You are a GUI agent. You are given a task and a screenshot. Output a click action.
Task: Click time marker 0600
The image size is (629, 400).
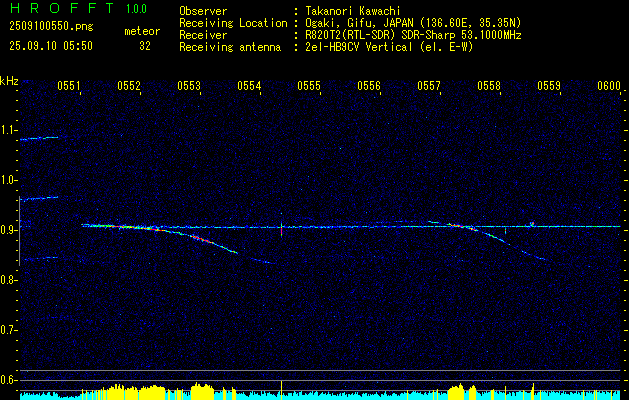tap(609, 85)
